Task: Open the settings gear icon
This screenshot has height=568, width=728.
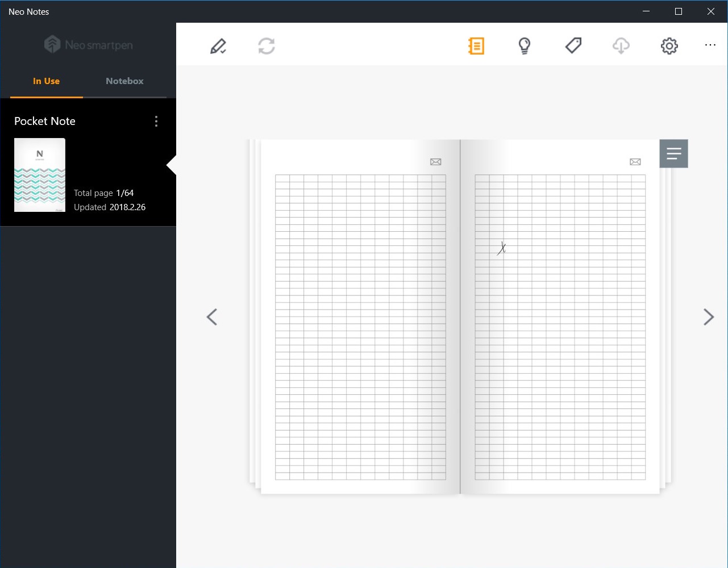Action: pos(669,46)
